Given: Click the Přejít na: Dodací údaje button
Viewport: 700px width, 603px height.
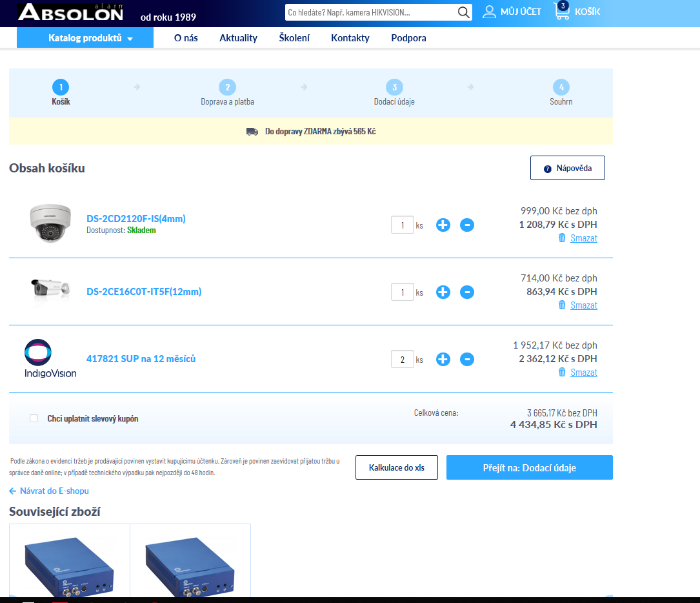Looking at the screenshot, I should pyautogui.click(x=529, y=467).
